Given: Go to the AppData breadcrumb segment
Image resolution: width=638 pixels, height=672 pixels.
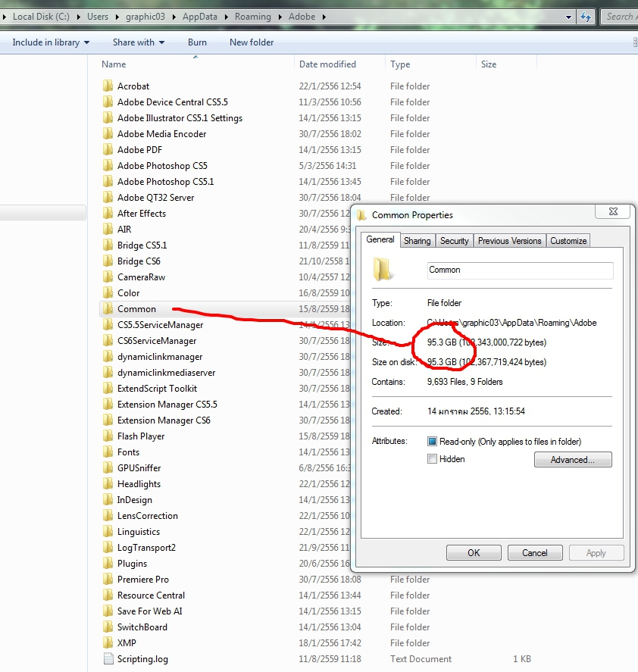Looking at the screenshot, I should 200,17.
